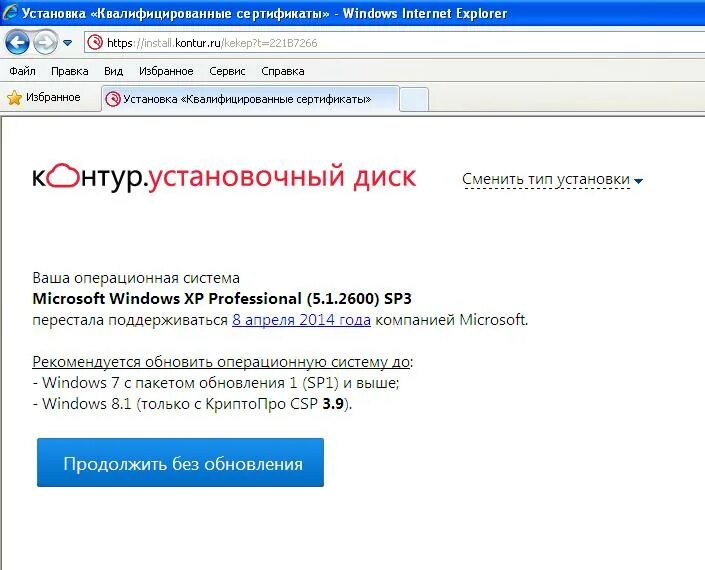
Task: Open the recent pages dropdown arrow
Action: (x=67, y=43)
